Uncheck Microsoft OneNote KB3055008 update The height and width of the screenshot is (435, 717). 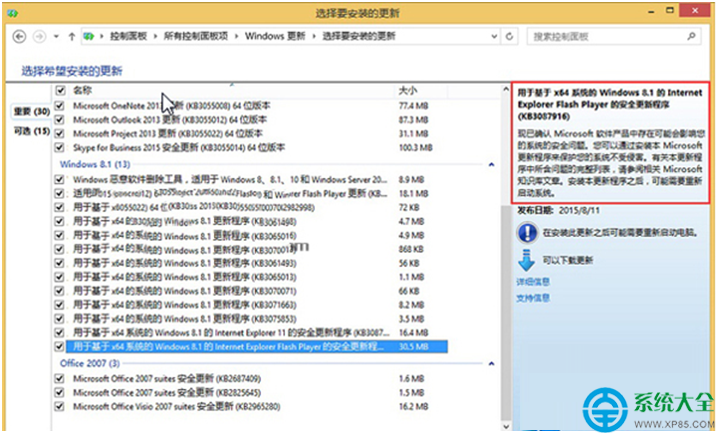pyautogui.click(x=59, y=106)
